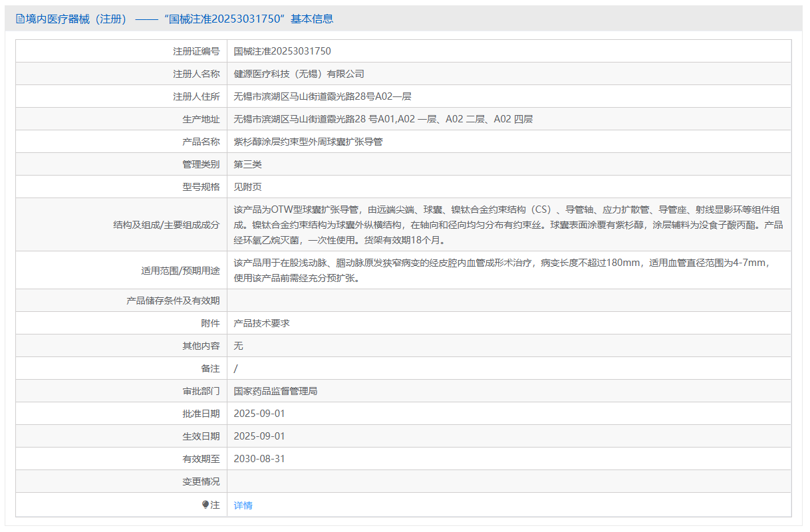Click the 变更情况 label
This screenshot has width=810, height=532.
pyautogui.click(x=201, y=481)
